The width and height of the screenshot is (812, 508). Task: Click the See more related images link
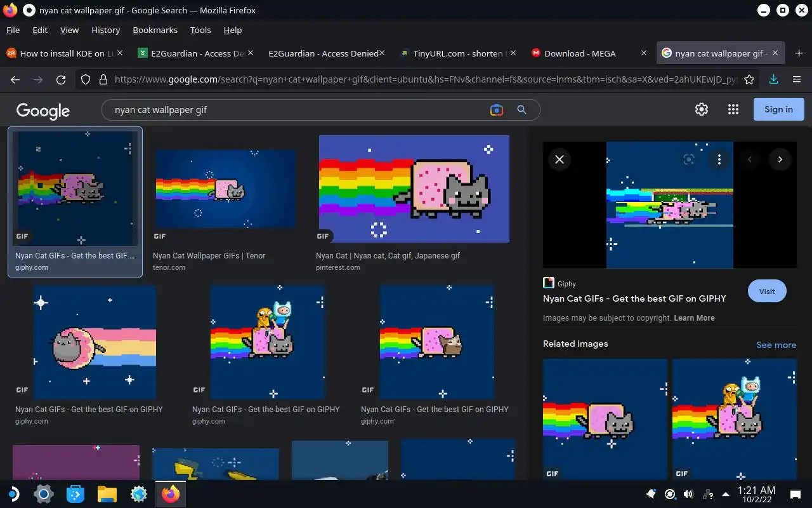pos(776,345)
